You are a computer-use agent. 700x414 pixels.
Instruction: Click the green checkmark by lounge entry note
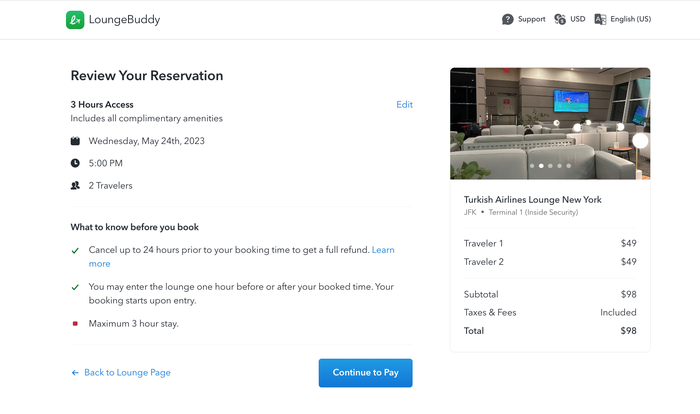pyautogui.click(x=75, y=287)
